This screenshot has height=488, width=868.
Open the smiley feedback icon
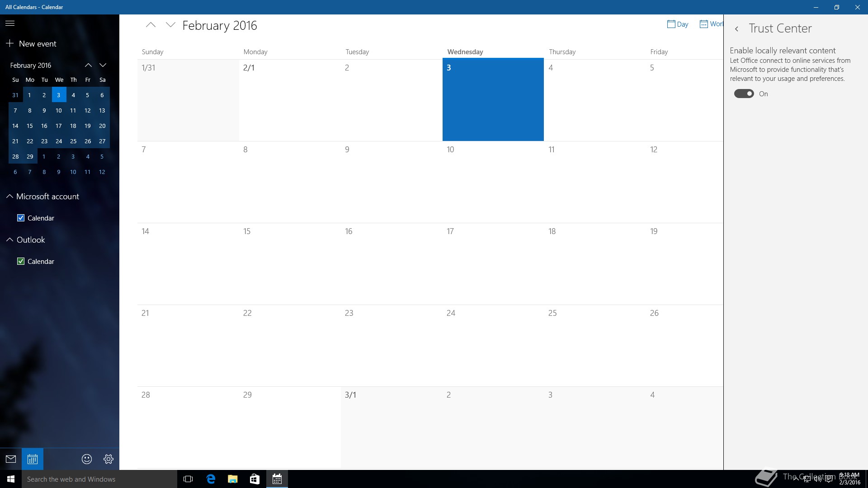pyautogui.click(x=87, y=459)
